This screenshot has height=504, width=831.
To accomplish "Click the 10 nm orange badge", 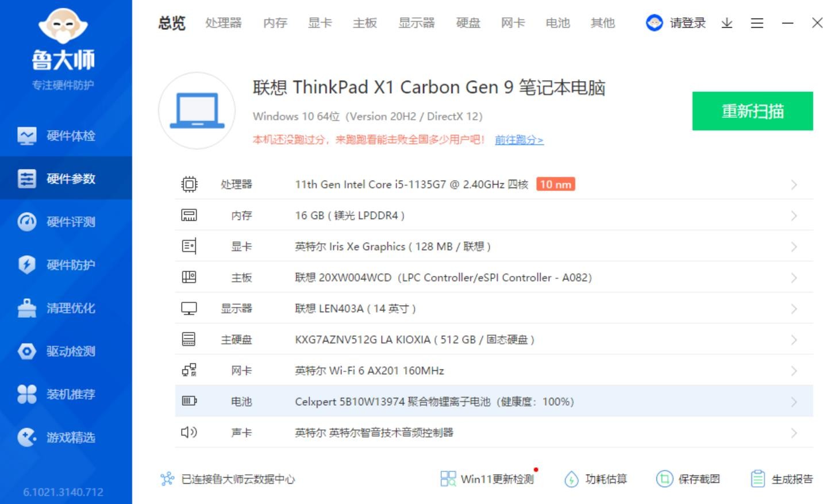I will tap(556, 184).
